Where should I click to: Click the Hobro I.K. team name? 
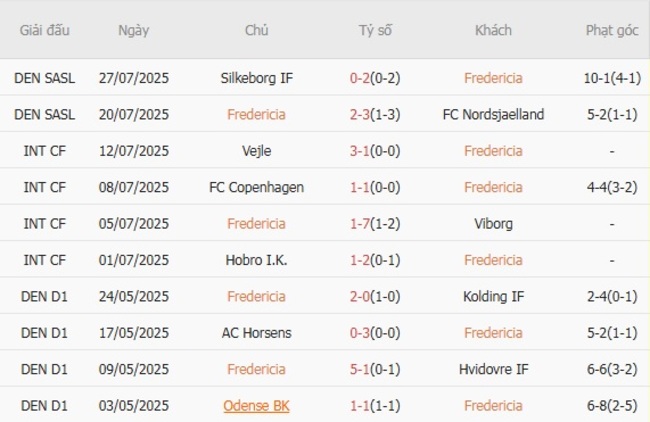(256, 260)
